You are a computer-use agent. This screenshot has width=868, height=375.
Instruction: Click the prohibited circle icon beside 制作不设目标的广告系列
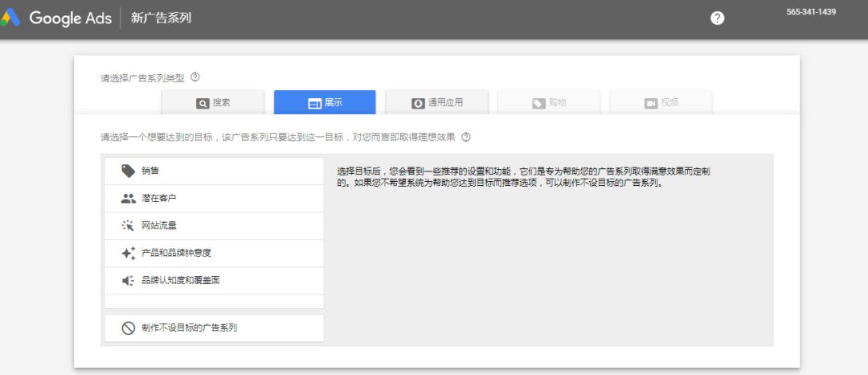(129, 328)
